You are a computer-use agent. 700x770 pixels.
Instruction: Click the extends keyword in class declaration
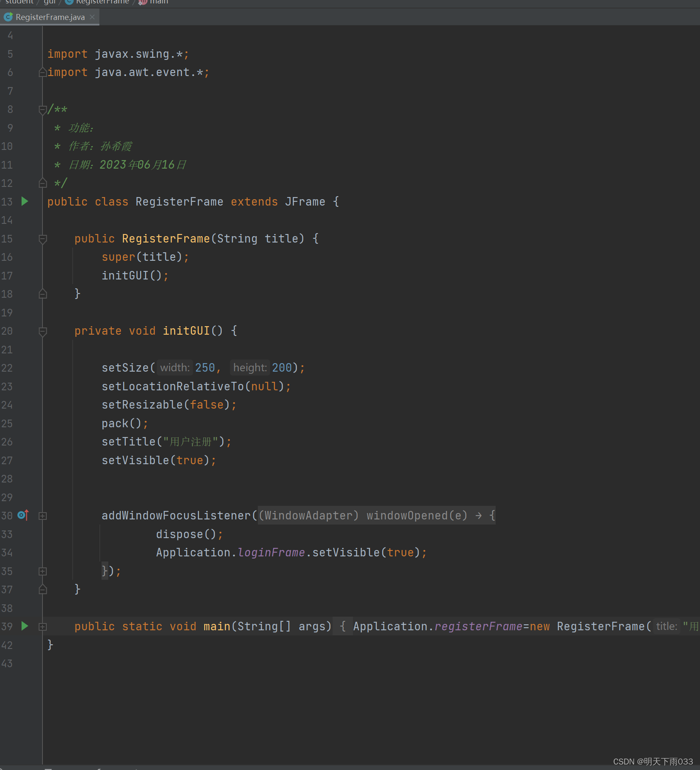pyautogui.click(x=254, y=202)
